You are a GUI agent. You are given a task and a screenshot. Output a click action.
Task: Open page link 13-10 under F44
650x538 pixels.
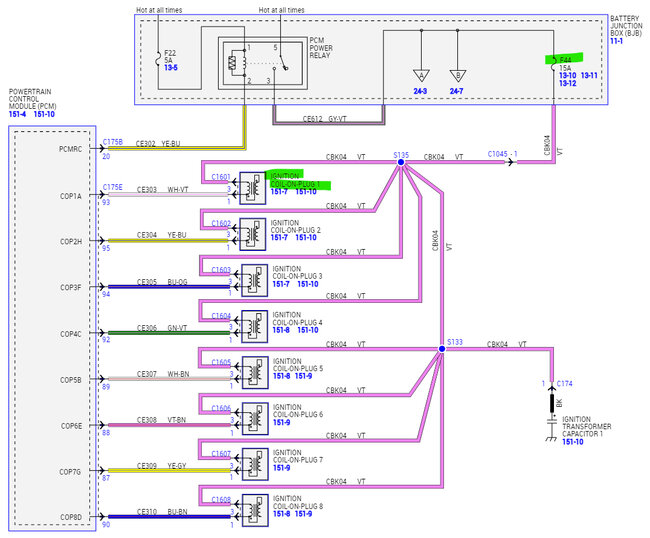[x=568, y=75]
